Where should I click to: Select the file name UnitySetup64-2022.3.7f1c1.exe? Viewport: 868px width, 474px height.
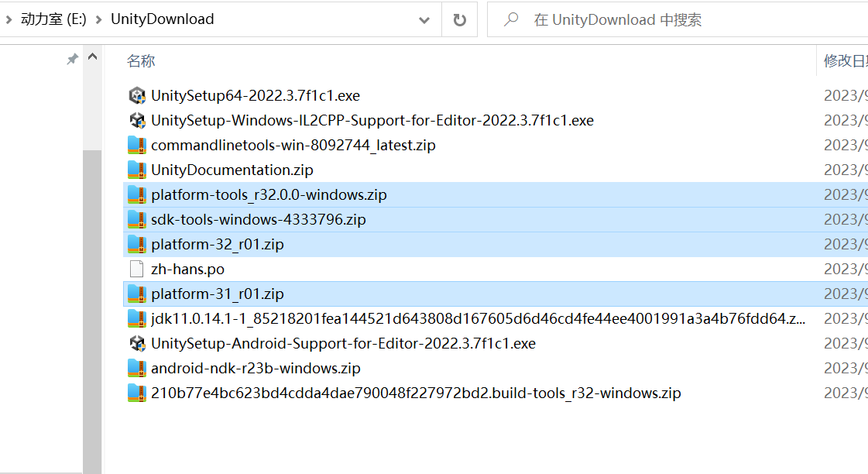(256, 96)
